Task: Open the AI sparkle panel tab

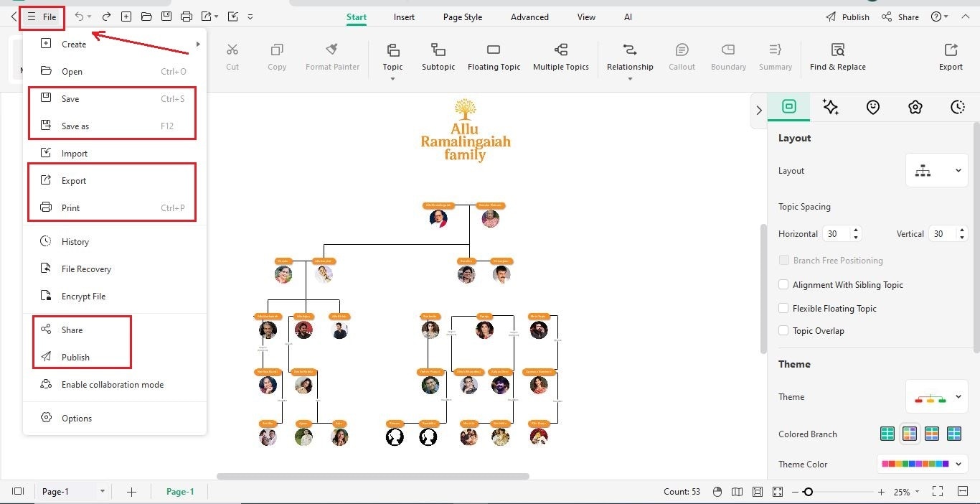Action: [x=831, y=107]
